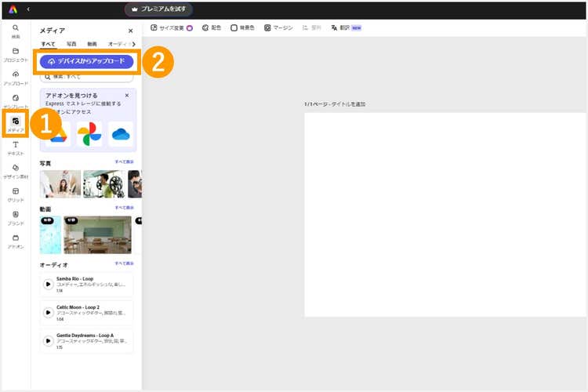Open the Projects folder in the sidebar
The image size is (588, 392).
pos(16,55)
